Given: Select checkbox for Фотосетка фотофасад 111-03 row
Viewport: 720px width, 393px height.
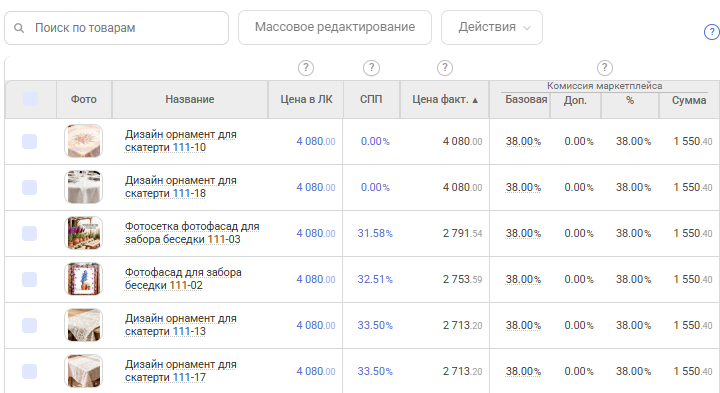Looking at the screenshot, I should point(29,233).
